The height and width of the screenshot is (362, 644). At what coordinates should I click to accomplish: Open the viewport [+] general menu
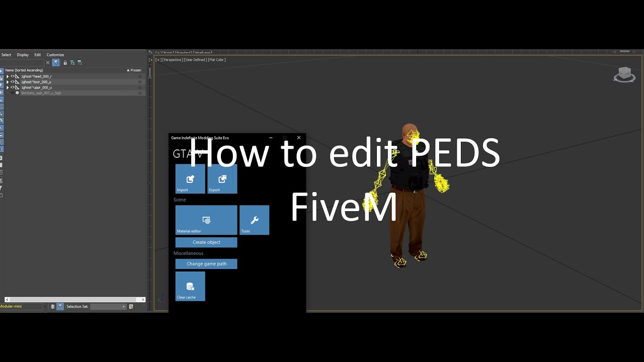pyautogui.click(x=158, y=60)
